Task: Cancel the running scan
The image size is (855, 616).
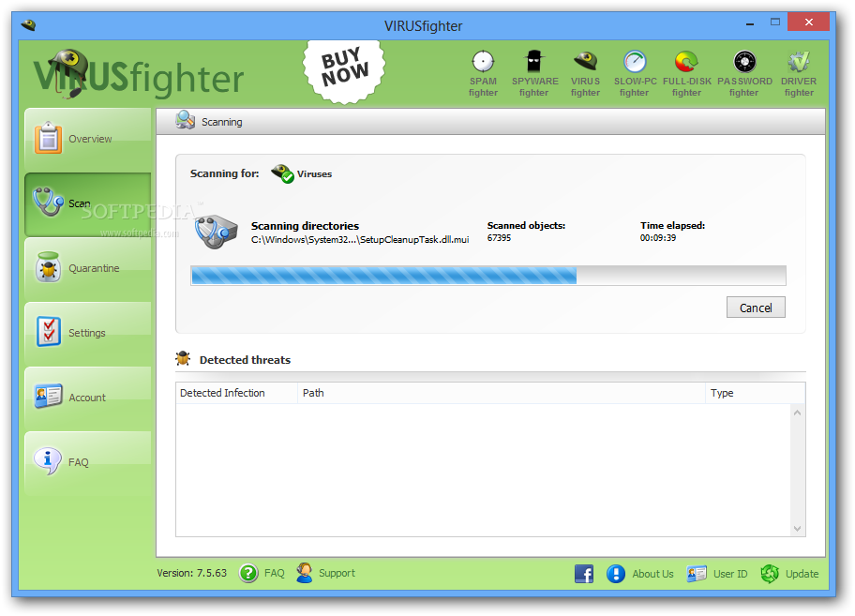Action: (x=756, y=308)
